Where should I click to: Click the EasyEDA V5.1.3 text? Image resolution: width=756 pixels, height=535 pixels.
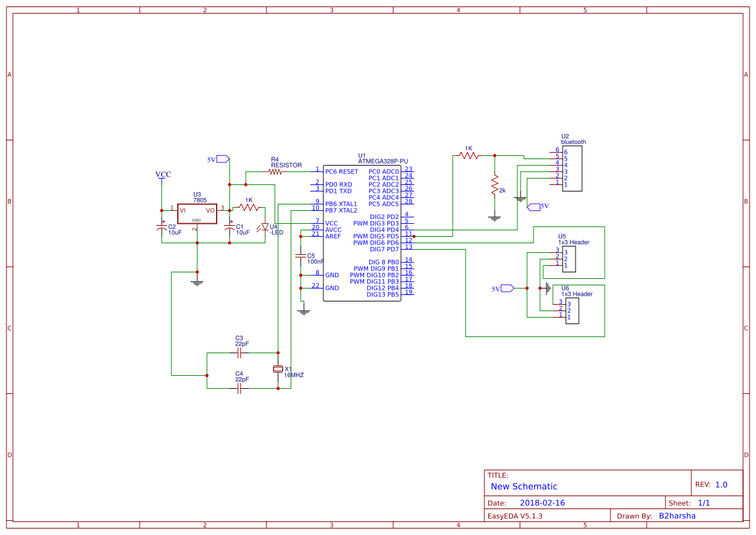[x=515, y=516]
